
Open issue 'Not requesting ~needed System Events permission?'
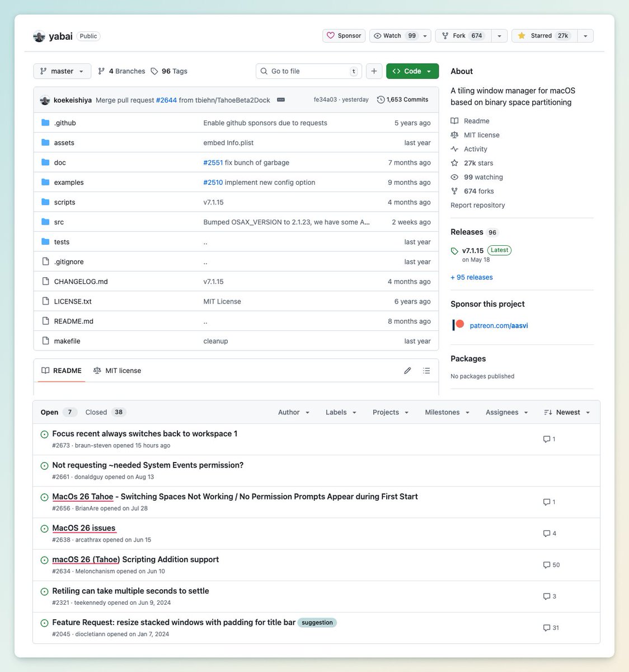coord(148,465)
